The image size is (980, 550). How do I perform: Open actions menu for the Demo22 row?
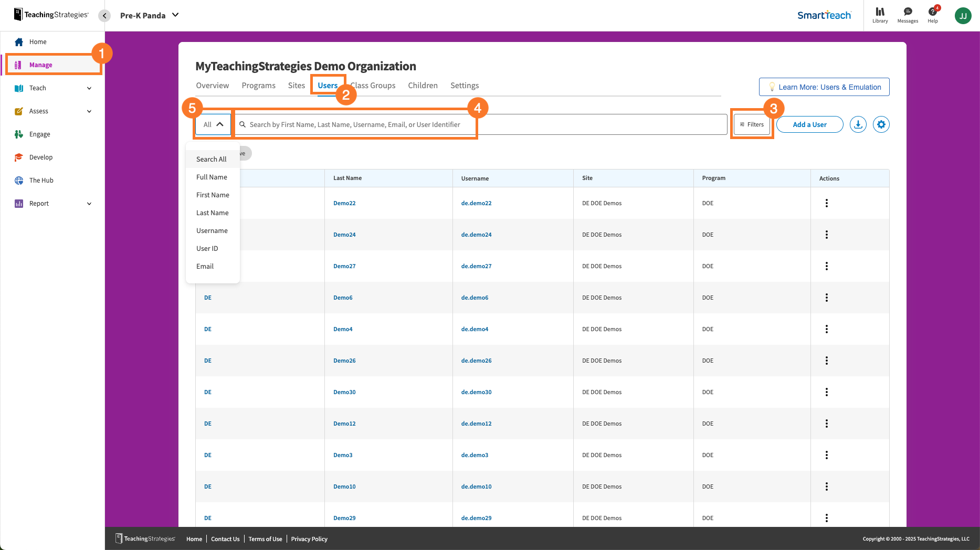[827, 203]
